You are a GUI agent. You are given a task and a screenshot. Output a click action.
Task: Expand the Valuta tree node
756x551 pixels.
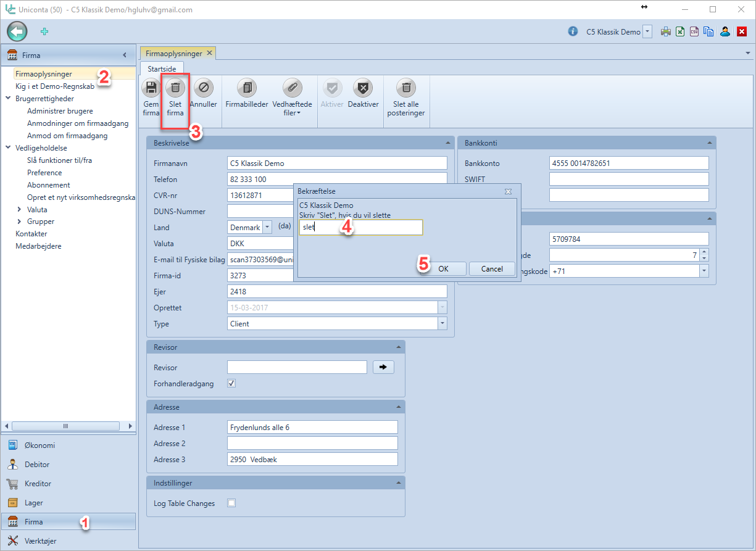point(20,209)
